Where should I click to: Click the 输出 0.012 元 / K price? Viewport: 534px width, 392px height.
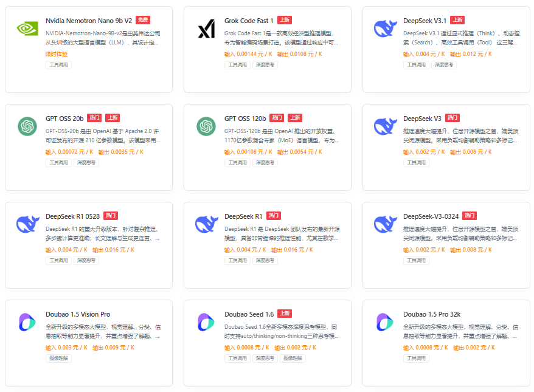coord(471,54)
